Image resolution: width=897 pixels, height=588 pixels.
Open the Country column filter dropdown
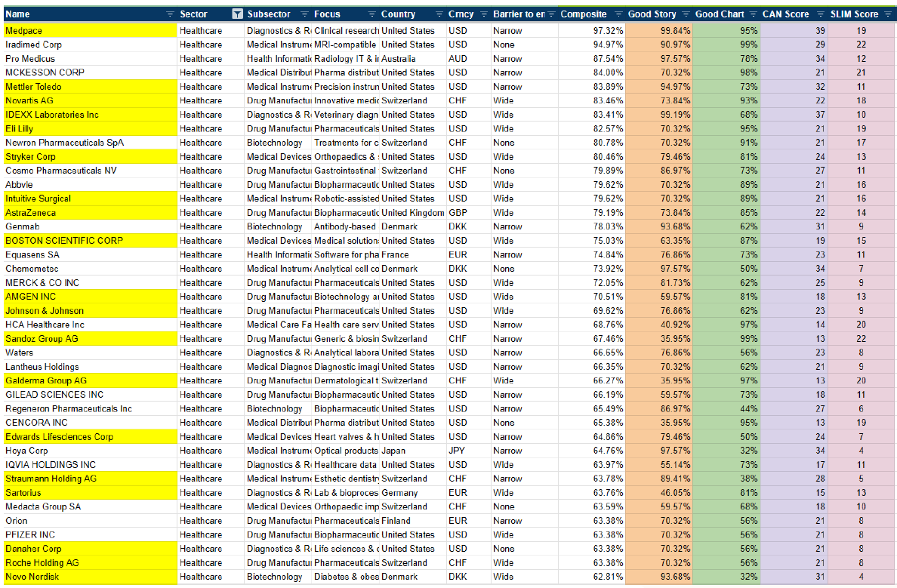439,14
